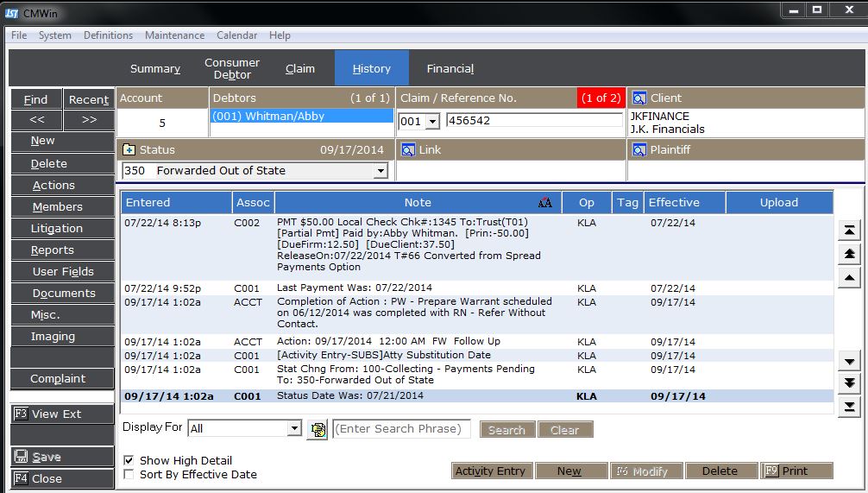
Task: Uncheck Show High Detail checkbox
Action: click(x=129, y=461)
